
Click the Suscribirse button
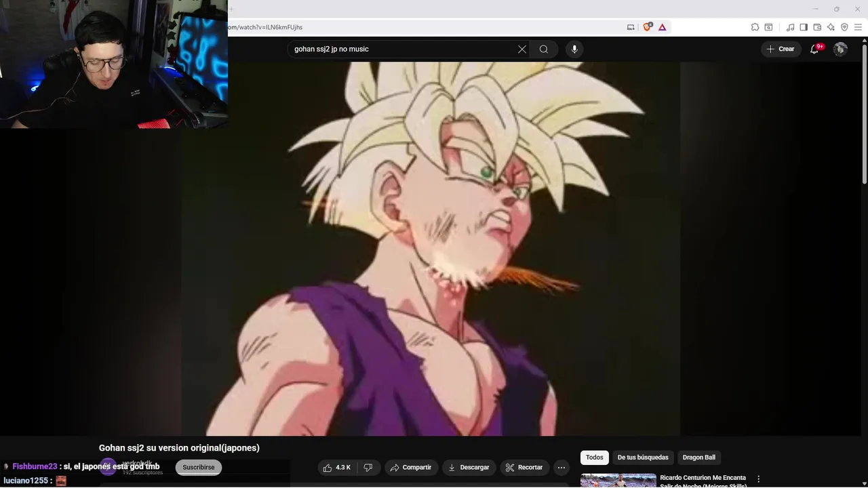[x=199, y=468]
